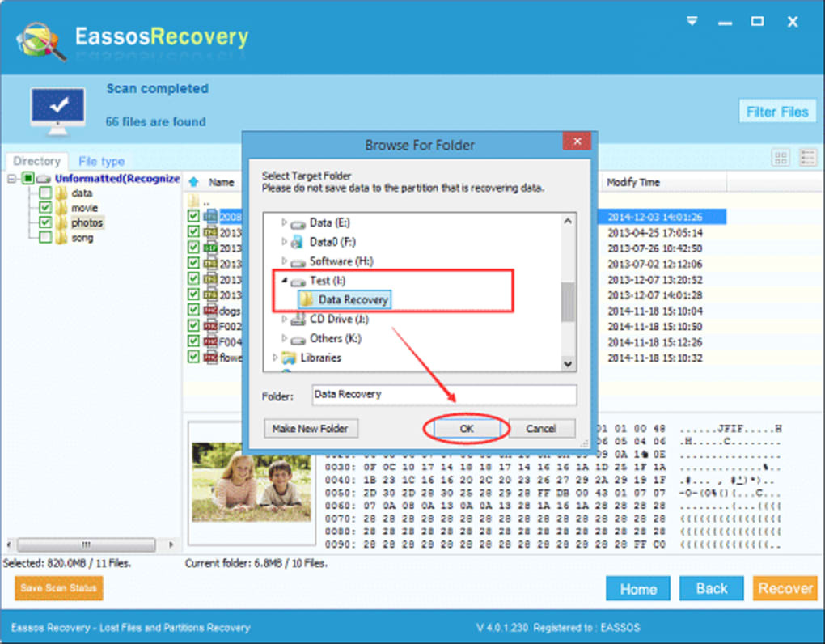Image resolution: width=825 pixels, height=644 pixels.
Task: Uncheck the 2008 file checkbox
Action: [193, 216]
